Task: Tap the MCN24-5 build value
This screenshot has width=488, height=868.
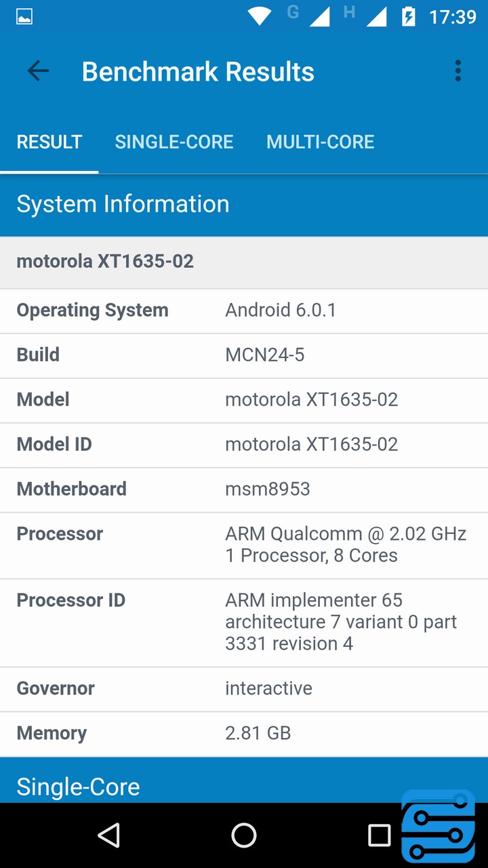Action: pyautogui.click(x=265, y=355)
